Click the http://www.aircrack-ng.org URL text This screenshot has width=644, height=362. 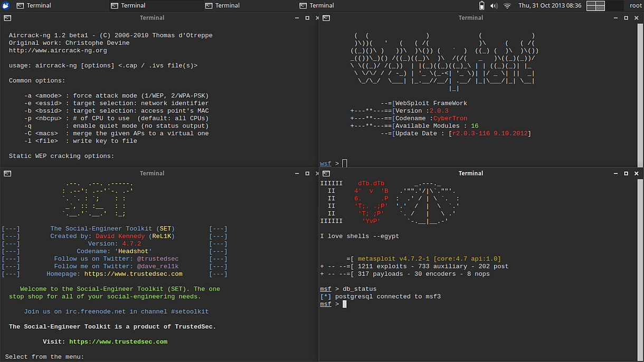[58, 51]
